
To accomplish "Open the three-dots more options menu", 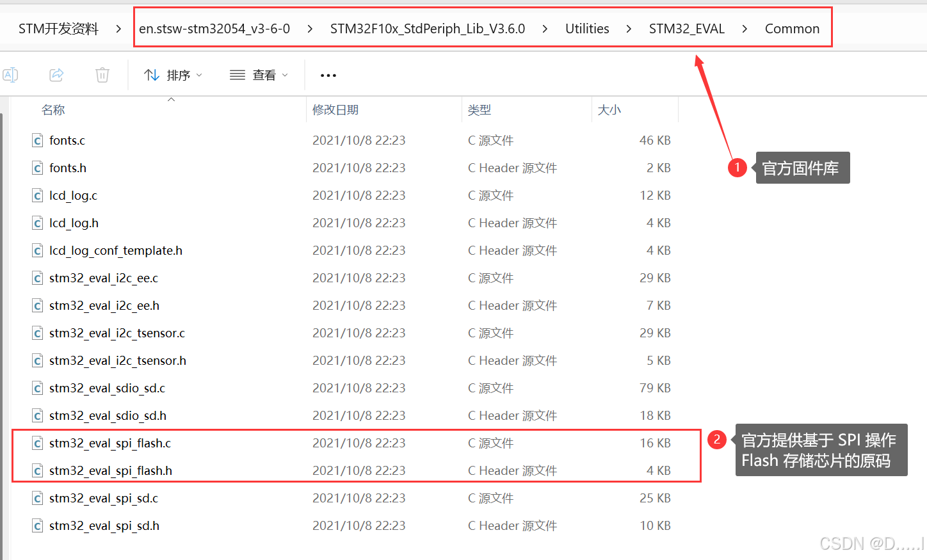I will 328,76.
